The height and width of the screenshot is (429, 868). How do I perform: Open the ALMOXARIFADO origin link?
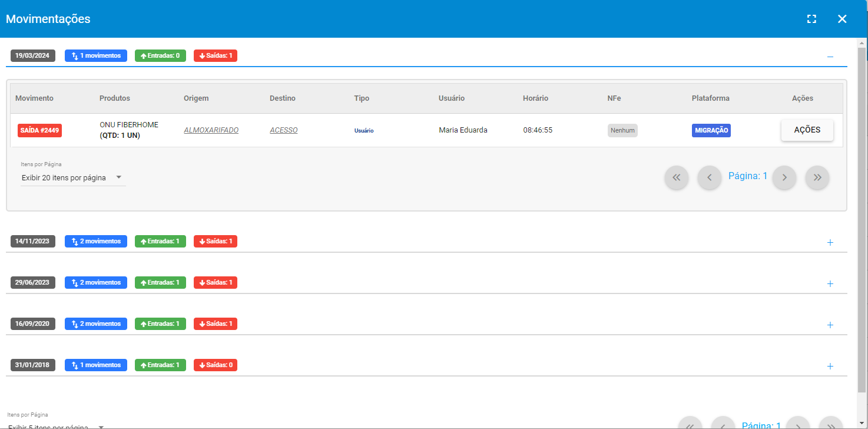[x=211, y=130]
